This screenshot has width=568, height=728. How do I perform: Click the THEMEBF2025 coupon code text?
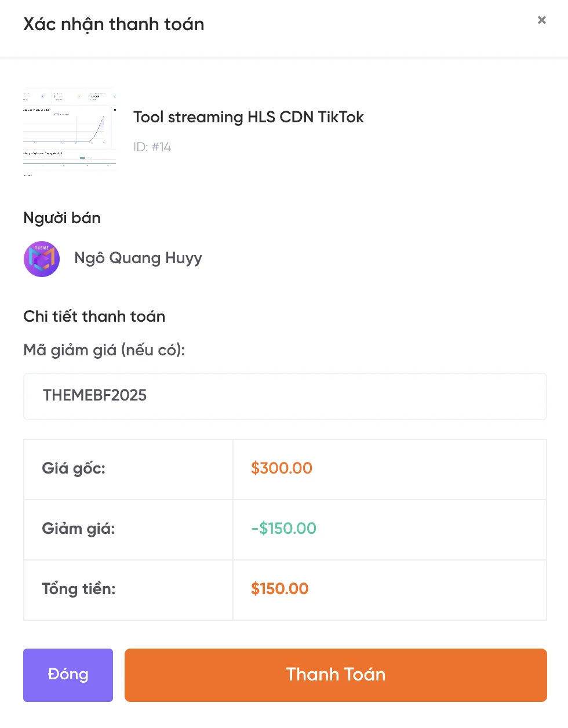pos(94,395)
